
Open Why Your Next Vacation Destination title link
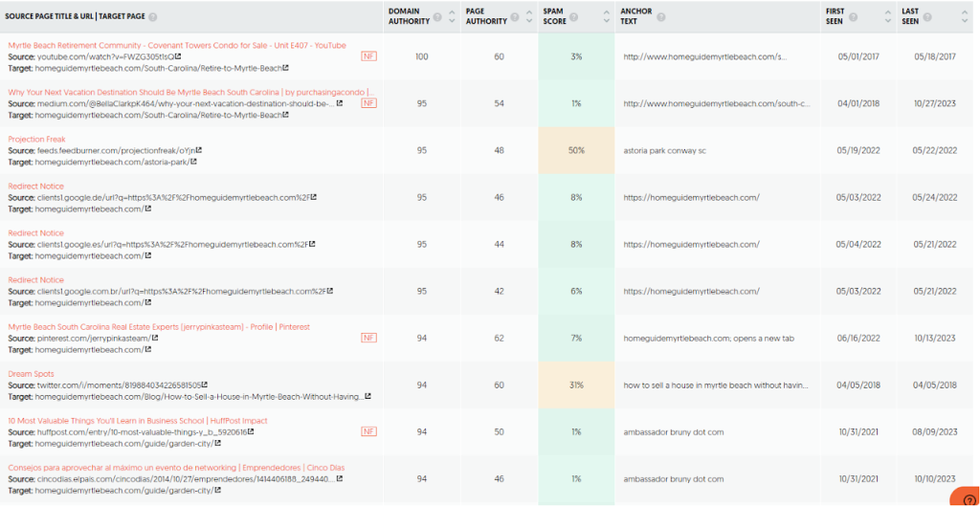click(x=191, y=92)
